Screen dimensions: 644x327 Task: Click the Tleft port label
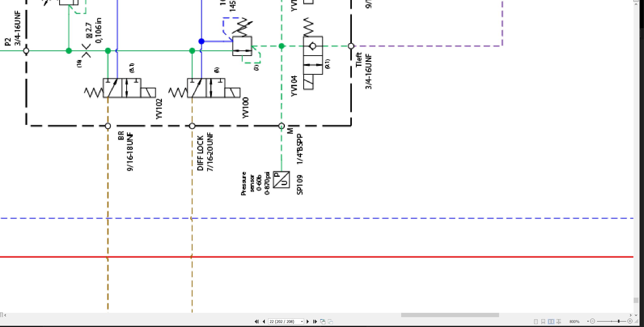[x=359, y=60]
